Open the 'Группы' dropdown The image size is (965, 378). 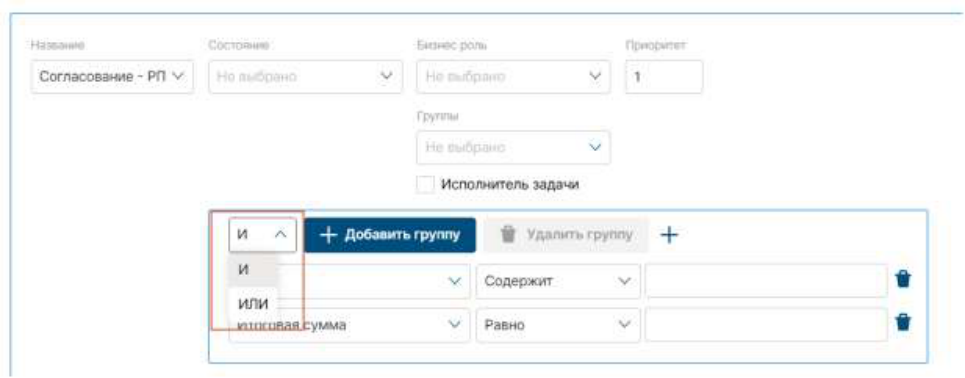[x=513, y=148]
